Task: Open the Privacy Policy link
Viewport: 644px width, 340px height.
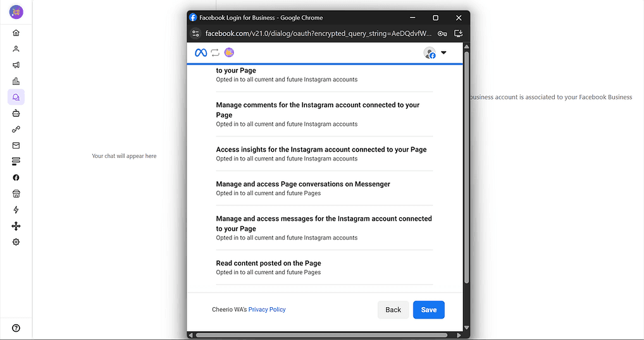Action: click(267, 310)
